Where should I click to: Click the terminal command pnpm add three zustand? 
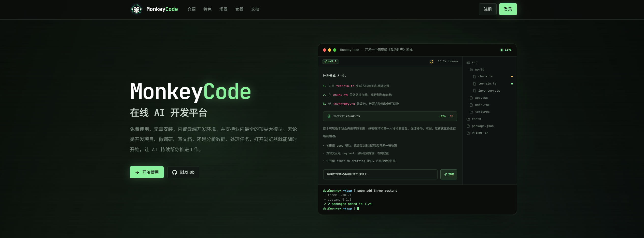point(377,191)
